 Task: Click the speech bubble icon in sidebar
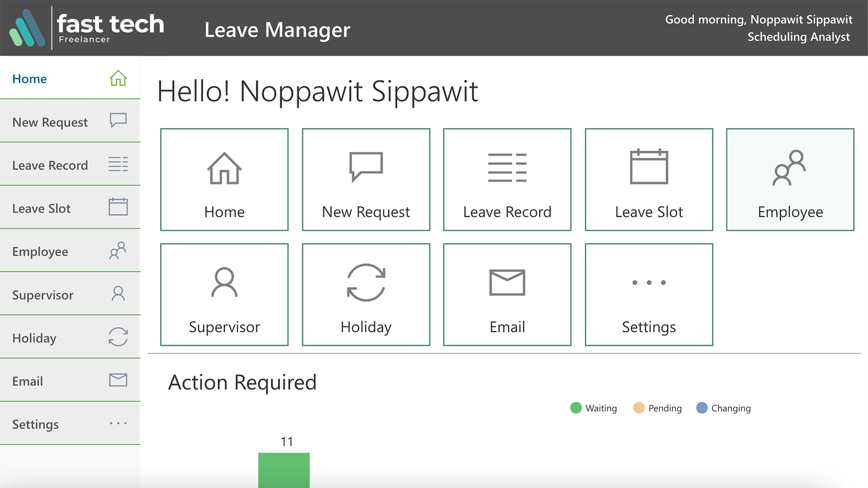pyautogui.click(x=118, y=121)
